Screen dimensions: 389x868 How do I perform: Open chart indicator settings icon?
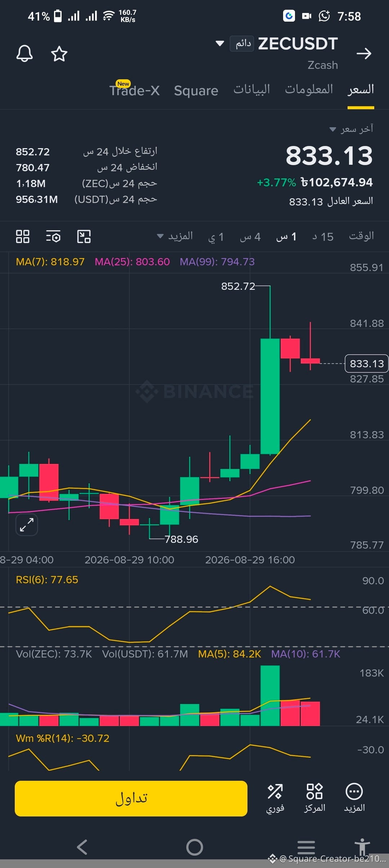tap(53, 236)
